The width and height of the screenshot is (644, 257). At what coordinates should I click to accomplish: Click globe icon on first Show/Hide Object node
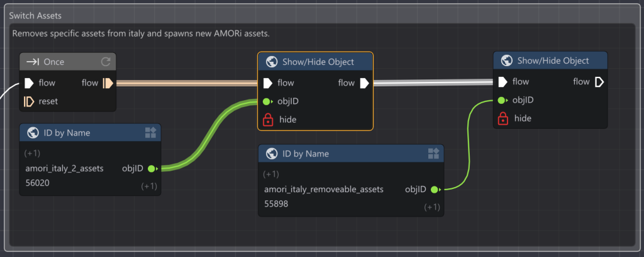click(272, 62)
